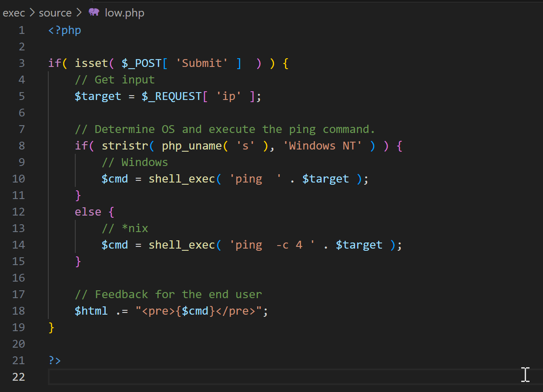Click '$target' variable on line 14

tap(359, 245)
